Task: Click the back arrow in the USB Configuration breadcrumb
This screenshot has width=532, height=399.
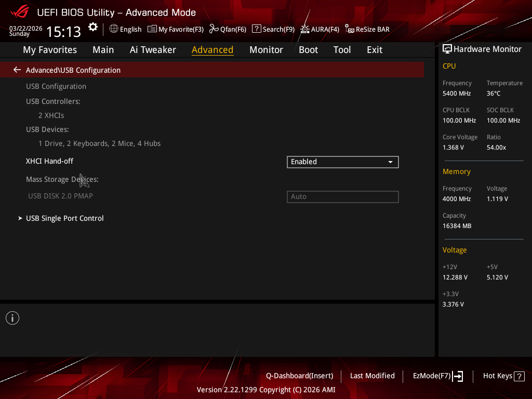Action: (x=17, y=70)
